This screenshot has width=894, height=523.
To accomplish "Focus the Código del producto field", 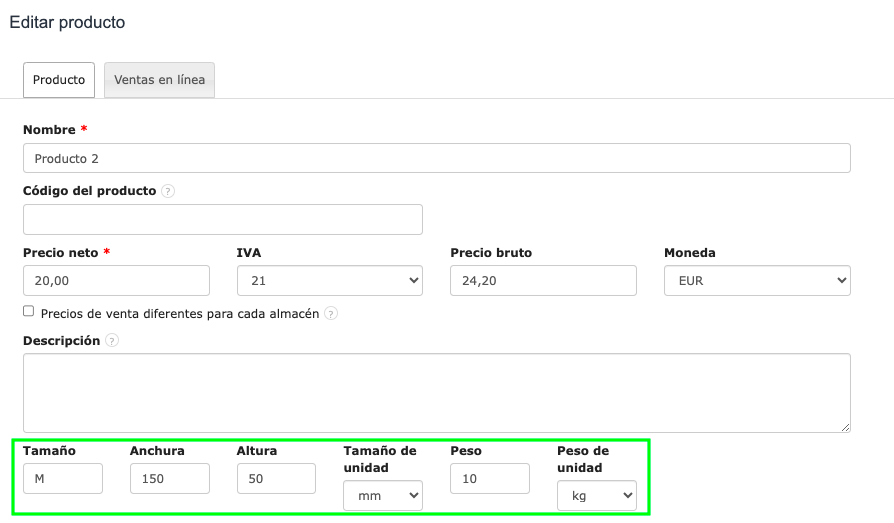I will coord(223,220).
